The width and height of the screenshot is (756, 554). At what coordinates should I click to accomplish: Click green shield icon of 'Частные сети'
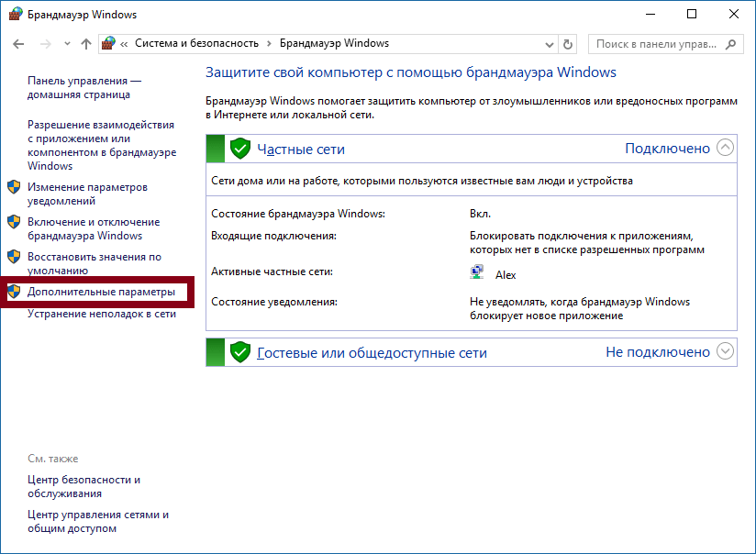coord(239,149)
